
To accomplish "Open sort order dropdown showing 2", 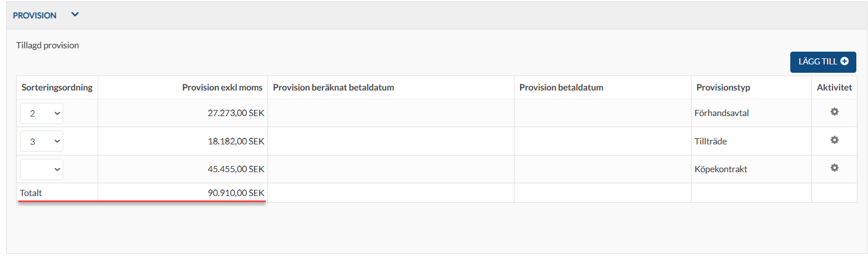I will (42, 113).
